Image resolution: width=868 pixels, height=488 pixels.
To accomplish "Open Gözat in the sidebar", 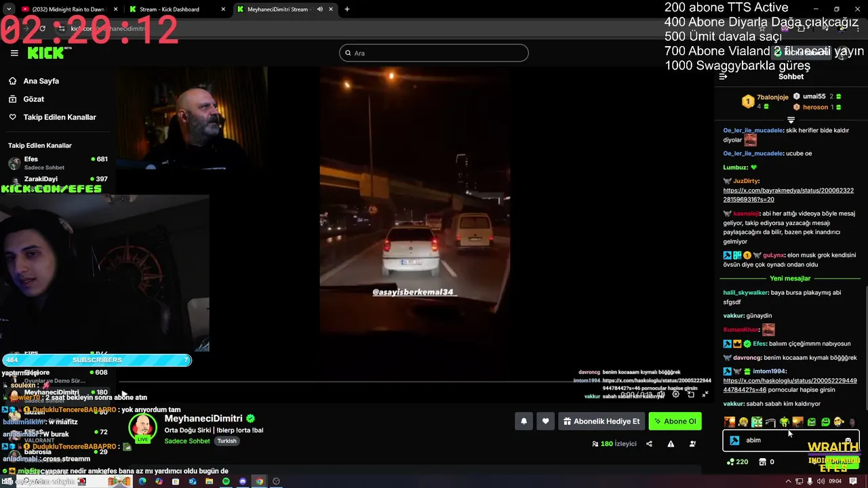I will [x=33, y=99].
